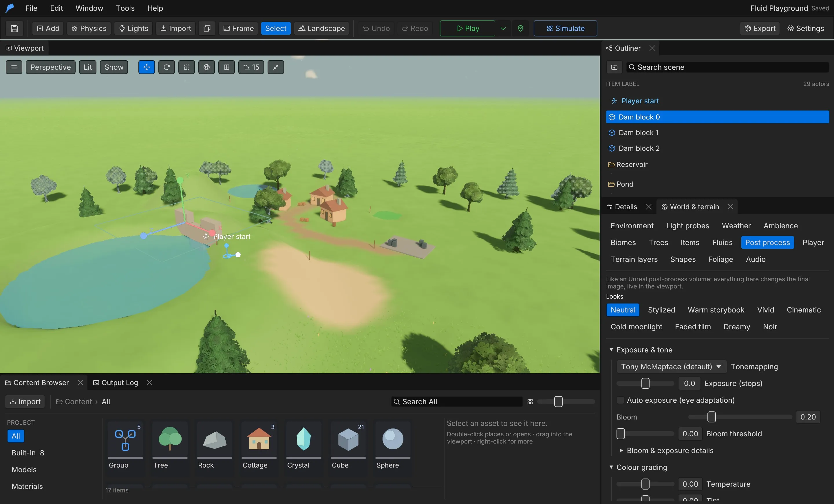Click the angle snap 15 button
The width and height of the screenshot is (834, 504).
[251, 67]
